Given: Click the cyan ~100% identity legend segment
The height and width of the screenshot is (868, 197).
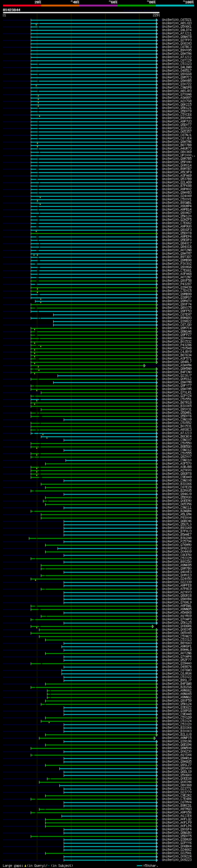Looking at the screenshot, I should pos(175,6).
